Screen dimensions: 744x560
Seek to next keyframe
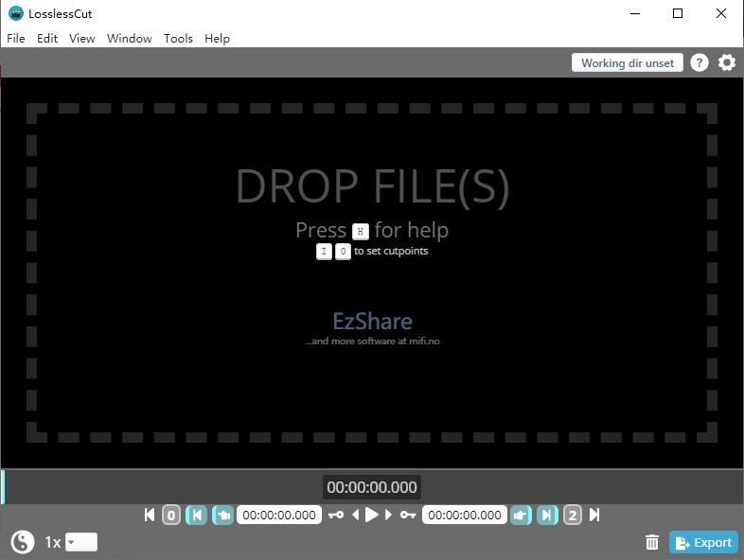(408, 515)
